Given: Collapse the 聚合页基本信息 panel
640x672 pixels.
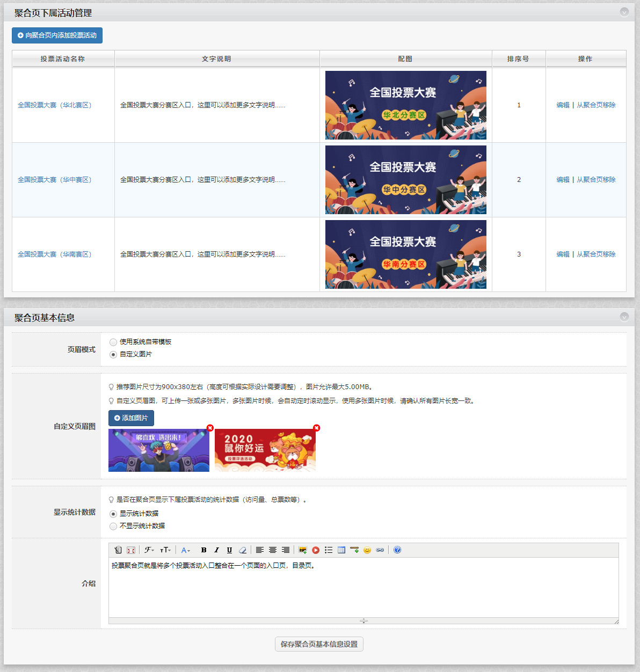Looking at the screenshot, I should pyautogui.click(x=624, y=317).
